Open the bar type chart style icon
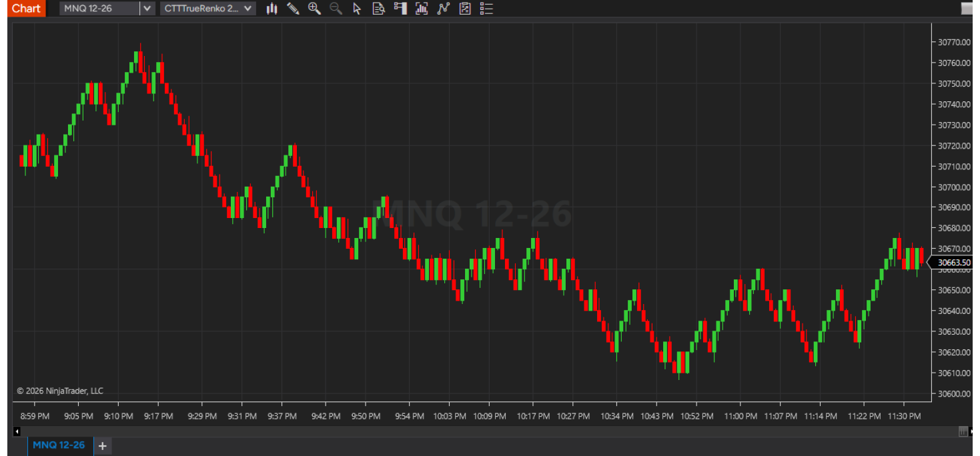 coord(272,9)
